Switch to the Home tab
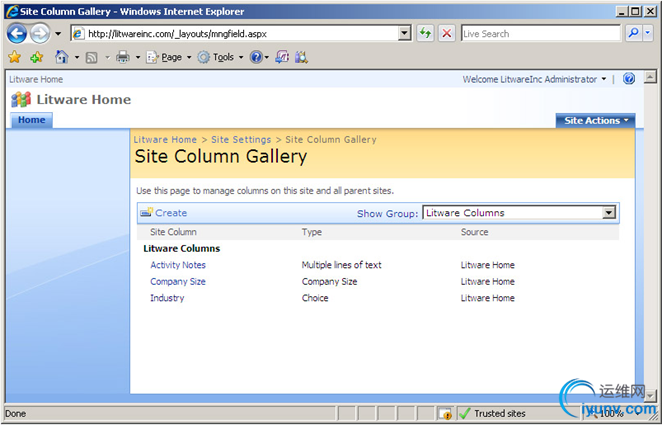 32,120
